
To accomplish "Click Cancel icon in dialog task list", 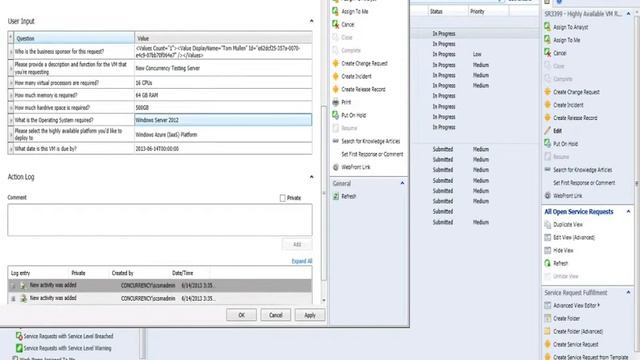I will pos(335,24).
